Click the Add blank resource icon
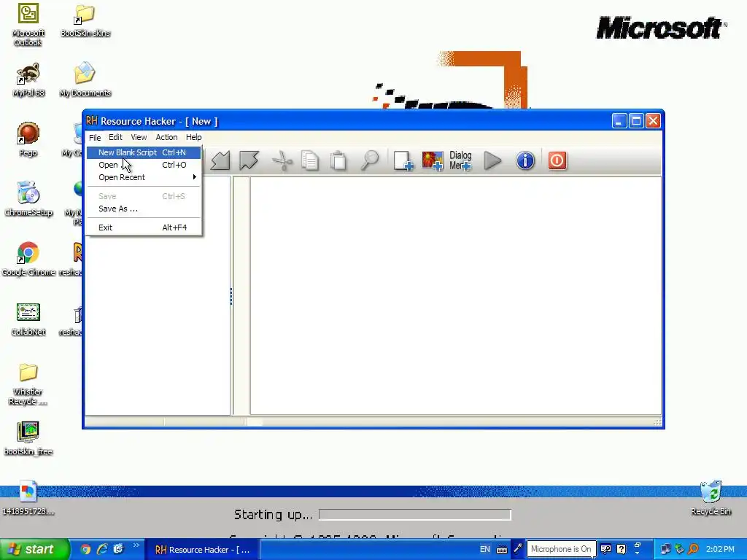Screen dimensions: 747x560 pos(403,160)
